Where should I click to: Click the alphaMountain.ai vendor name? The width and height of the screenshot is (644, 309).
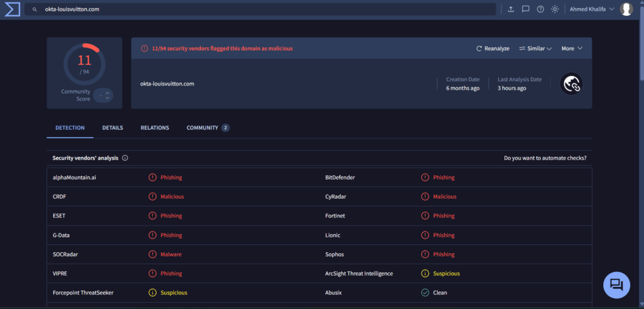click(x=74, y=178)
